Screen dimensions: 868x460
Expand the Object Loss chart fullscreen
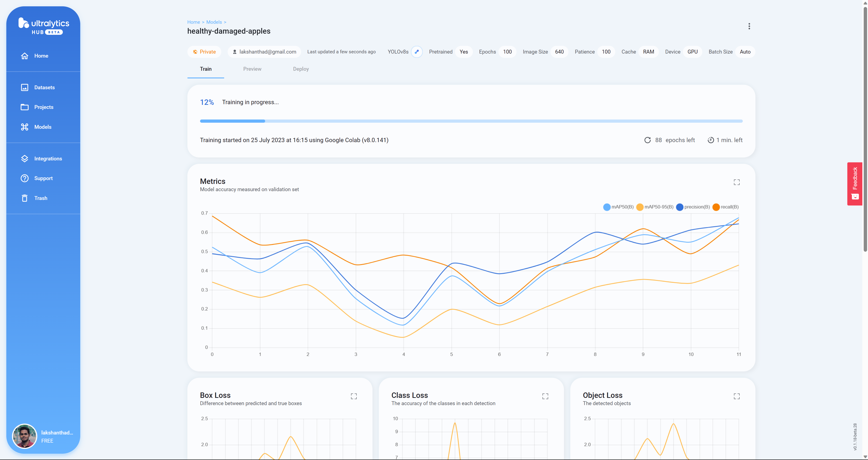pos(737,396)
